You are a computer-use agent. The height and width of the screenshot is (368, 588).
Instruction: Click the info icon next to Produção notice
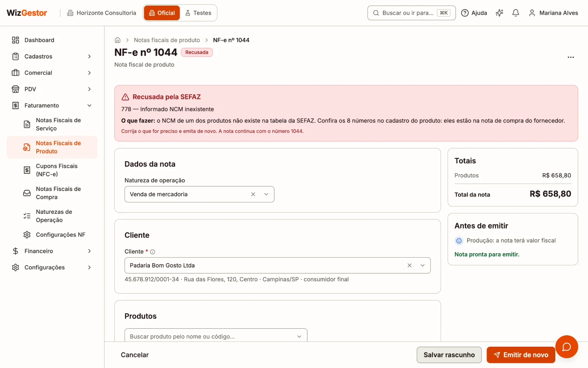coord(459,241)
